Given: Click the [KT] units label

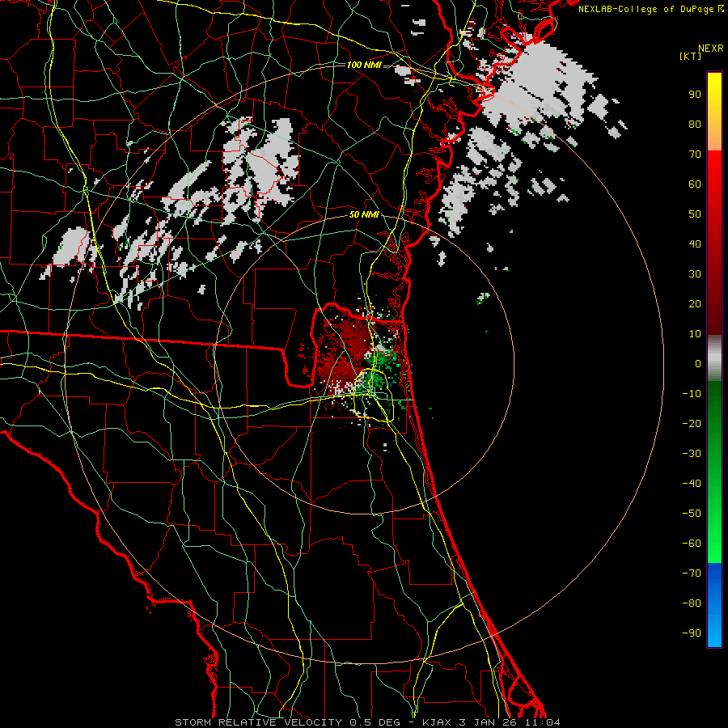Looking at the screenshot, I should [x=690, y=56].
